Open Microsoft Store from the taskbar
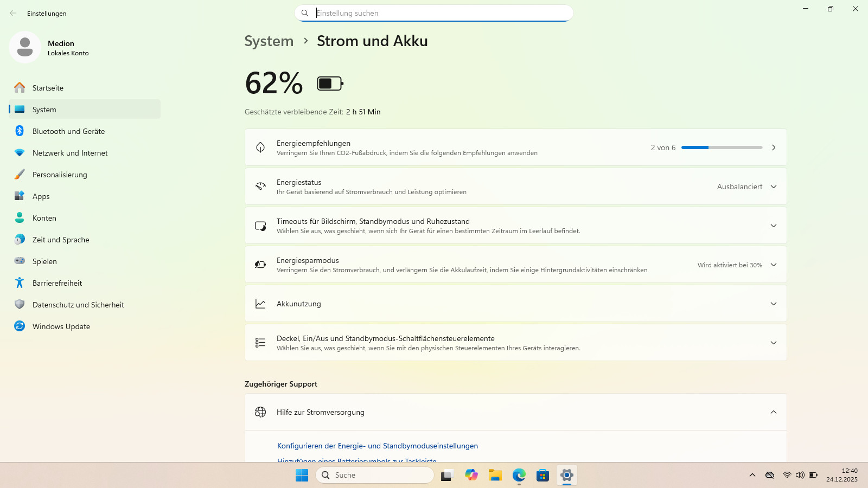Image resolution: width=868 pixels, height=488 pixels. click(x=543, y=475)
